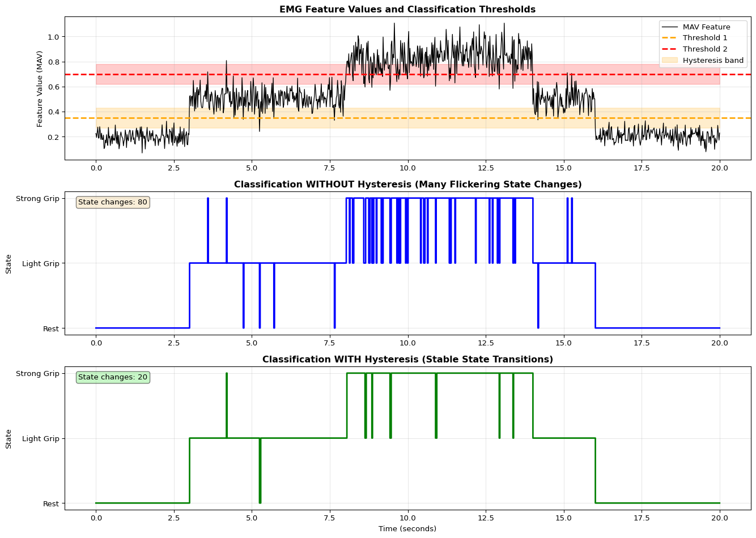Click Rest tick label in green plot
The width and height of the screenshot is (756, 538).
tap(51, 503)
